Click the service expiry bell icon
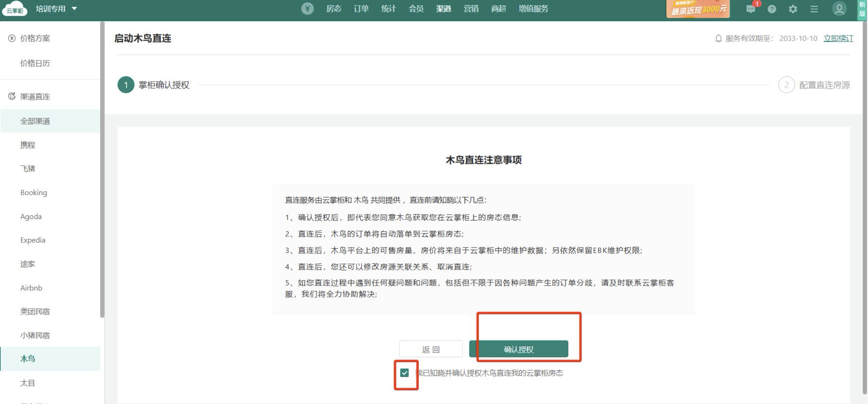 coord(718,38)
